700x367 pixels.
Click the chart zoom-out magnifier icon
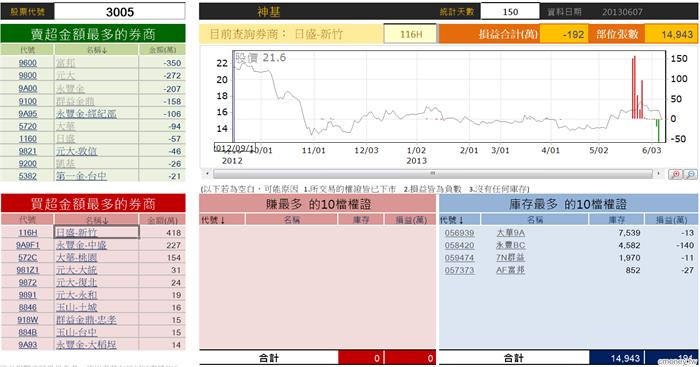[691, 174]
